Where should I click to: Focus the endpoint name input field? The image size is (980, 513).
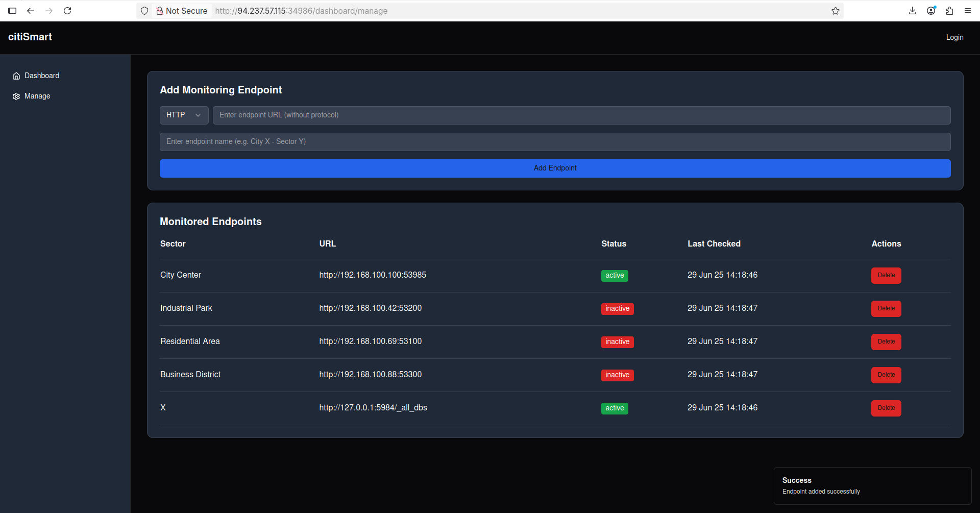(x=555, y=142)
